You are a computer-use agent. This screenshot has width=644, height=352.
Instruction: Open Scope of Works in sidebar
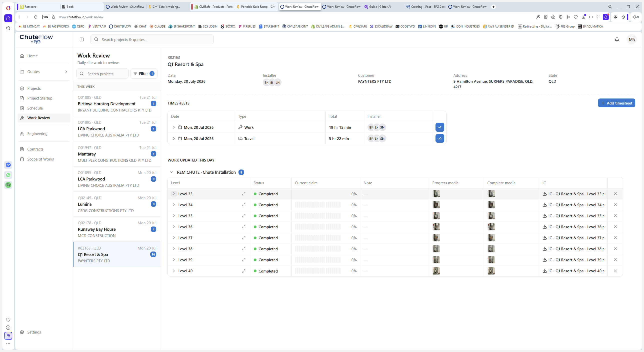point(44,159)
